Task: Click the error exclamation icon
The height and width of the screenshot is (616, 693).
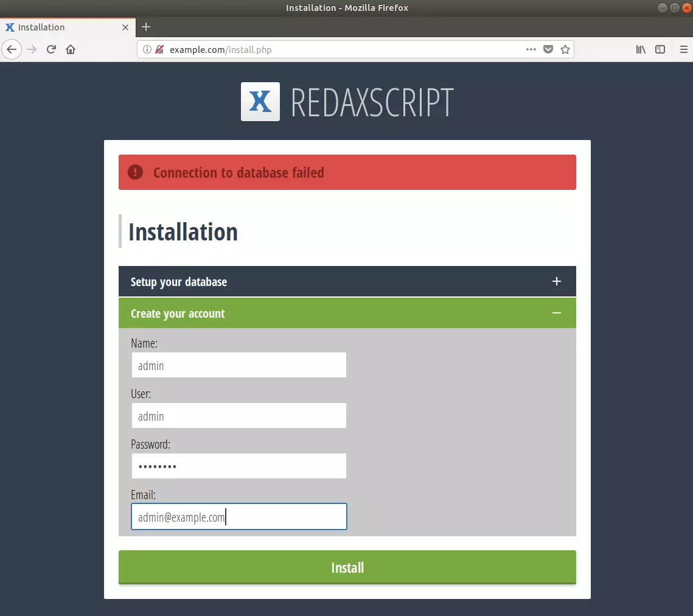Action: pos(135,172)
